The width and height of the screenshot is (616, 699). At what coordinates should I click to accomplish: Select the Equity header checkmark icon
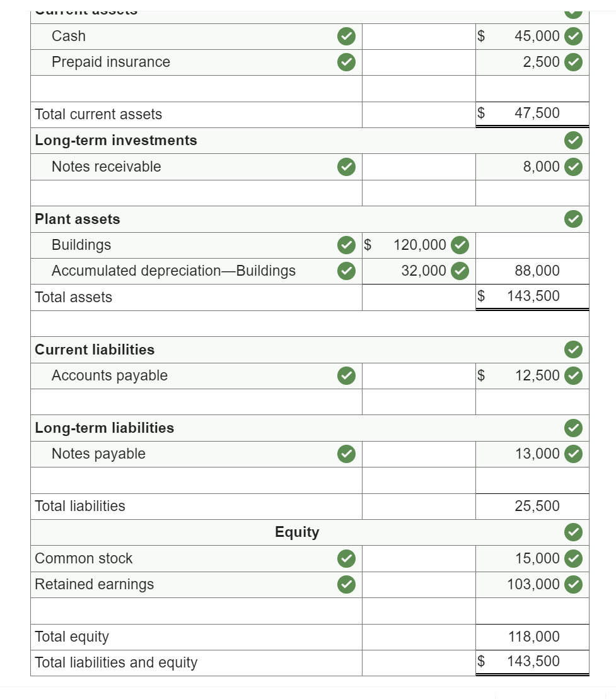pos(573,532)
